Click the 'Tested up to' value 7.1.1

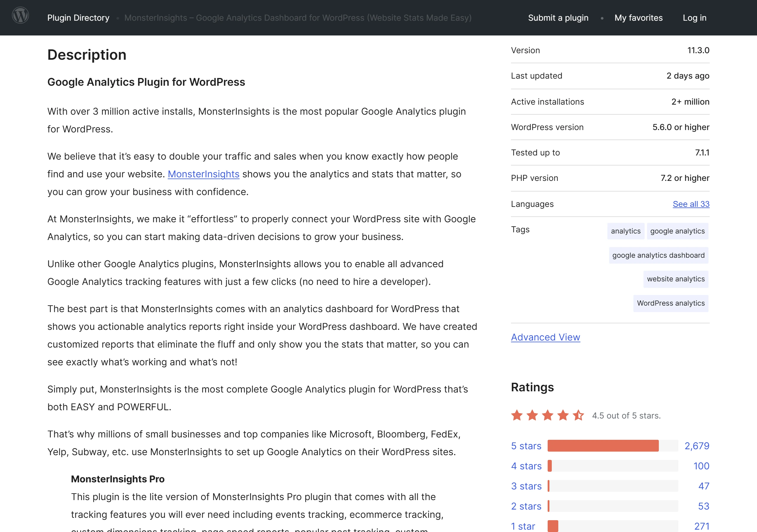(x=702, y=153)
